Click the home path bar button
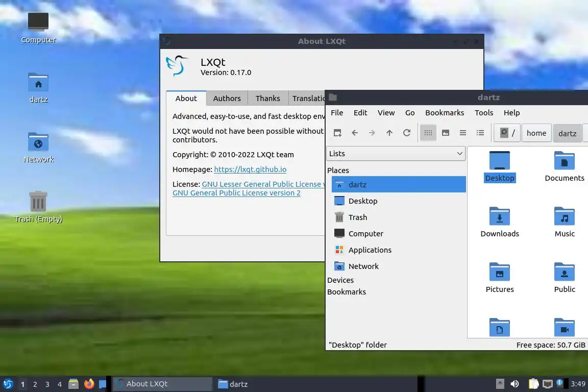Viewport: 588px width, 392px height. (x=536, y=133)
